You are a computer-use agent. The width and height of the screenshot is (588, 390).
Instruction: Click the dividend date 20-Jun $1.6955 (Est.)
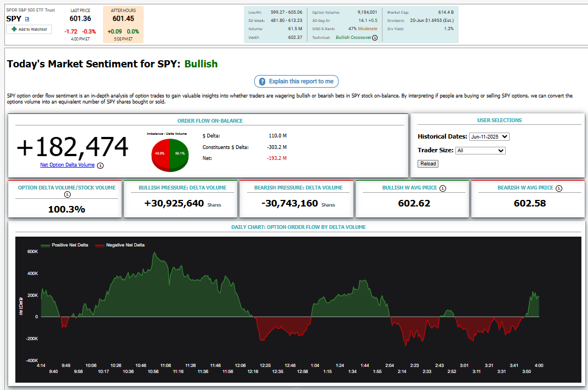click(x=432, y=21)
